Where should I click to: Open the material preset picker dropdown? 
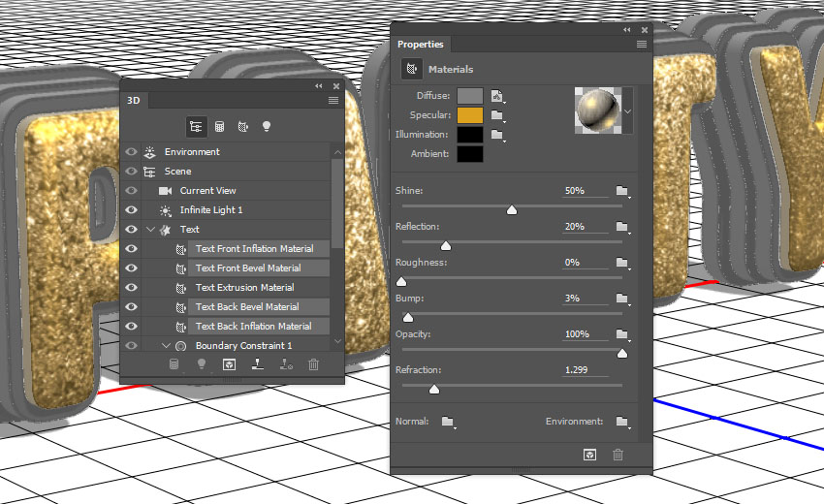pyautogui.click(x=627, y=111)
